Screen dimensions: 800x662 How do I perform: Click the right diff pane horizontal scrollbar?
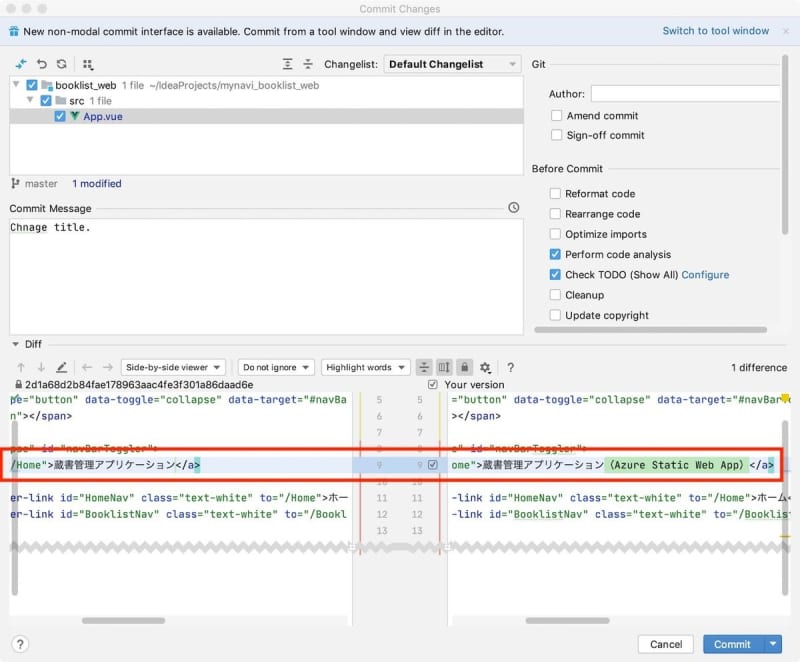click(x=567, y=621)
